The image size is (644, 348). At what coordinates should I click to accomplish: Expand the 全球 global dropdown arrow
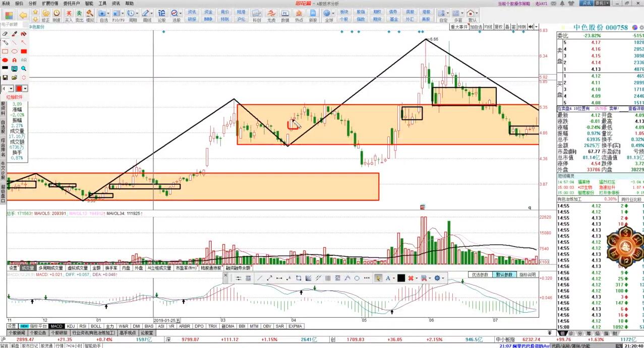click(x=334, y=13)
